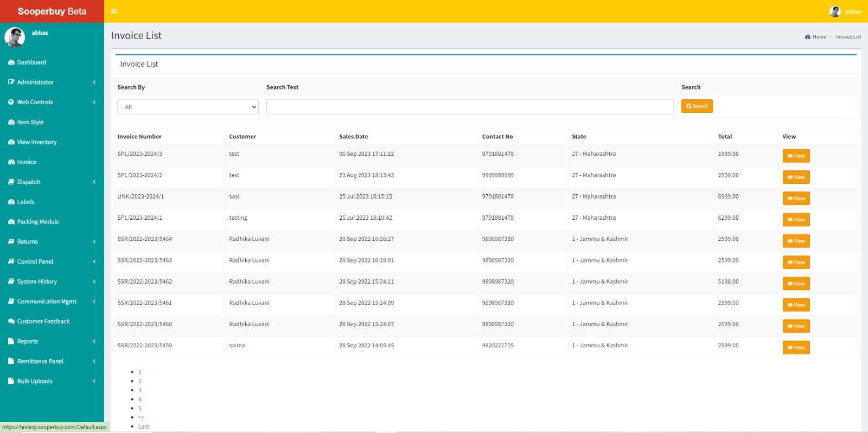Go to page 3 of invoices
868x433 pixels.
[139, 390]
